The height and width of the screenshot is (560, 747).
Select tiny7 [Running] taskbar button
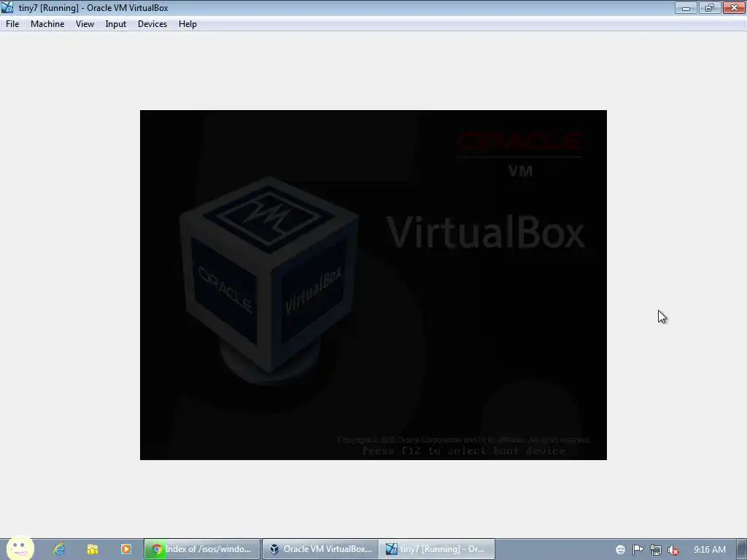[x=438, y=549]
